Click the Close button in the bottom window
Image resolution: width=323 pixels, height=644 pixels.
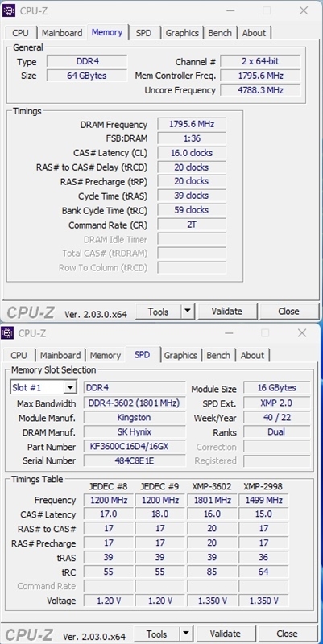coord(287,634)
